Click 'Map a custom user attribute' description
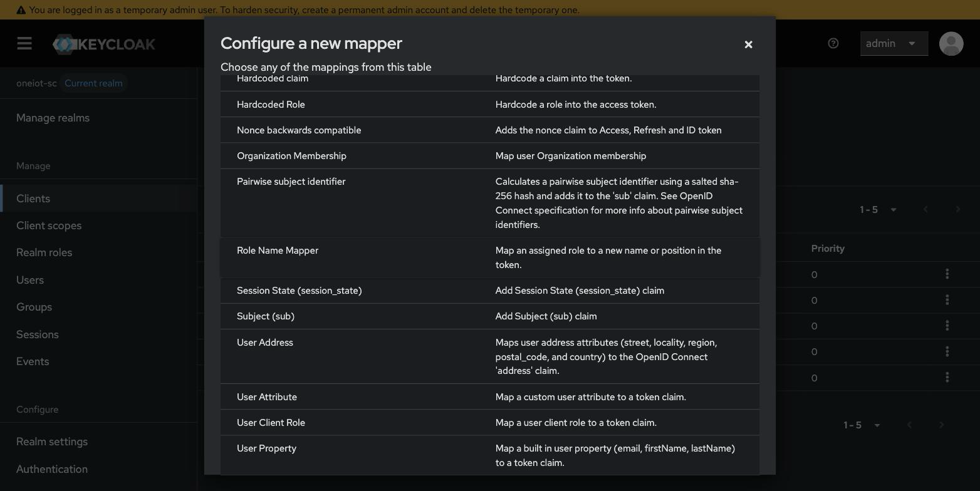This screenshot has width=980, height=491. point(591,397)
